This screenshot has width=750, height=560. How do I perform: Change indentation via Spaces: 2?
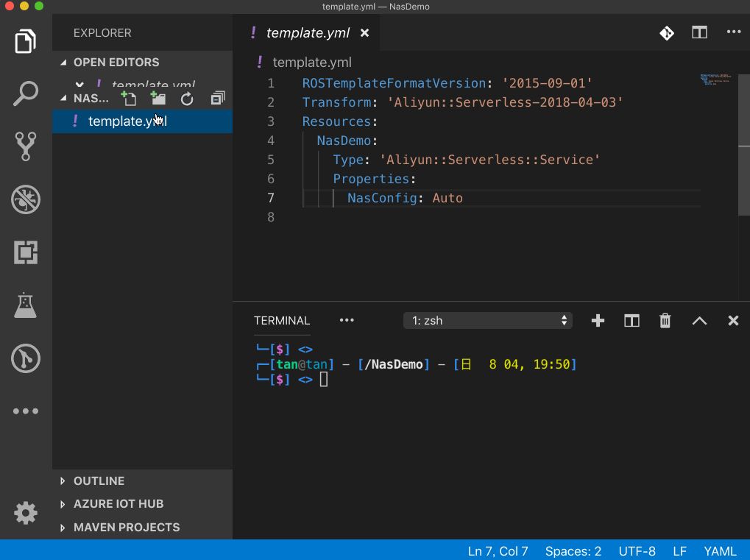(573, 551)
